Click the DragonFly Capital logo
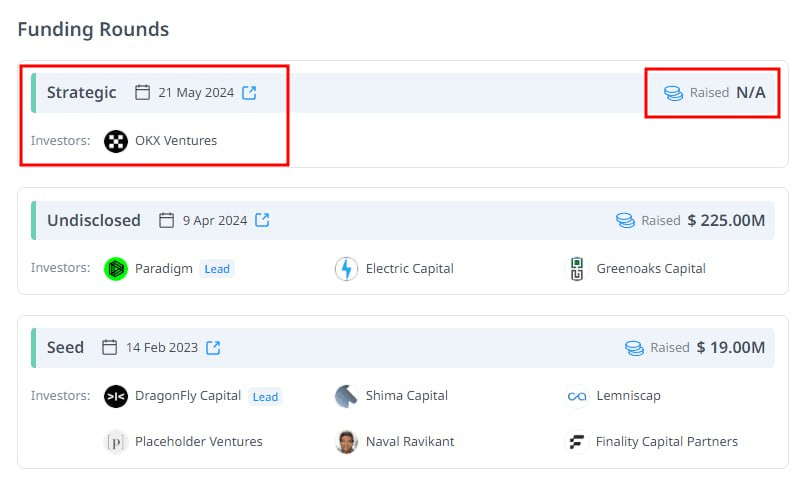The image size is (805, 480). pyautogui.click(x=117, y=396)
